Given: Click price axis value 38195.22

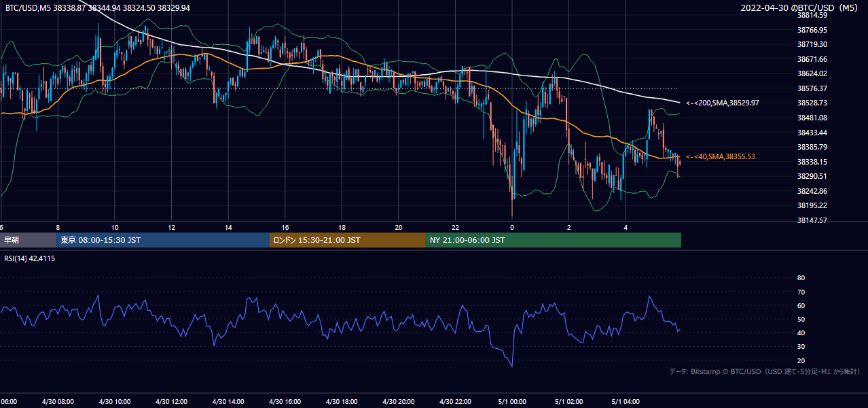Looking at the screenshot, I should click(x=812, y=205).
